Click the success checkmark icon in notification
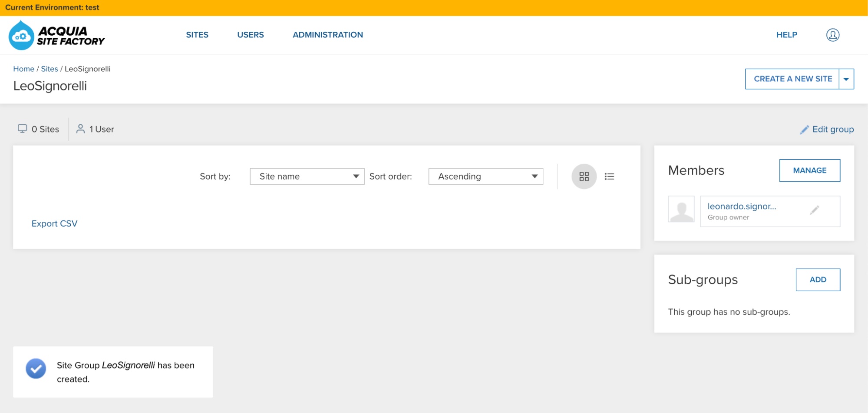This screenshot has width=868, height=413. coord(36,369)
